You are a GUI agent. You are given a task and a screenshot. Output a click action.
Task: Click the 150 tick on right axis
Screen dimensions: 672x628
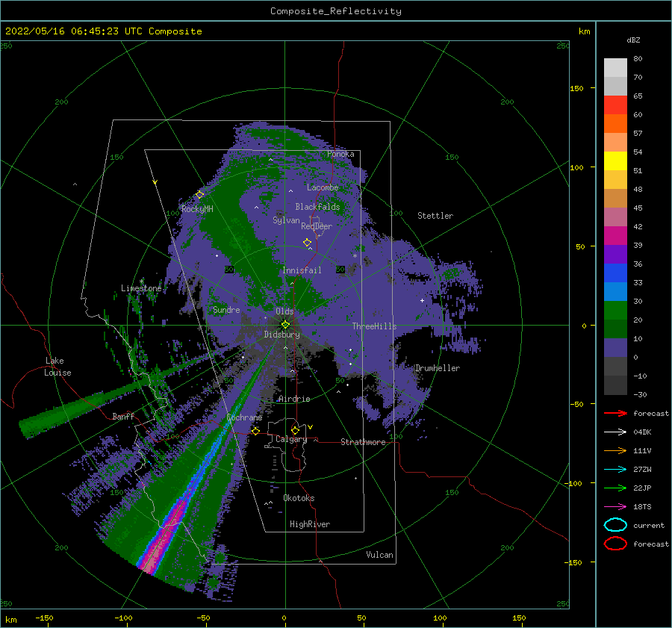[x=576, y=88]
